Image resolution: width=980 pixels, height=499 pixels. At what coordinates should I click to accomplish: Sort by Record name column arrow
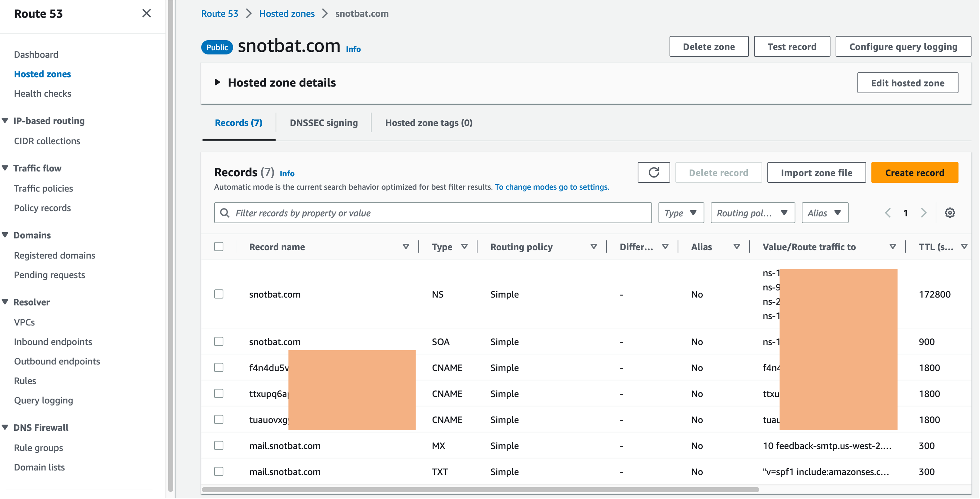click(406, 247)
